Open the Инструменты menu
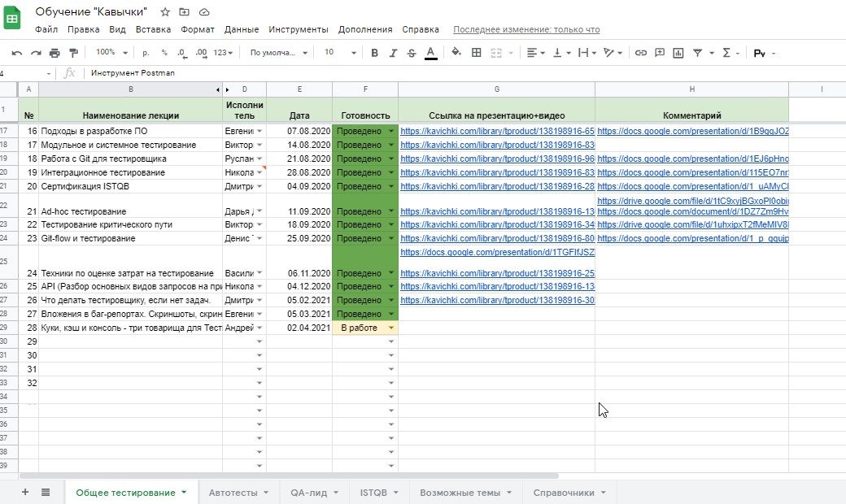The height and width of the screenshot is (504, 846). (x=299, y=29)
